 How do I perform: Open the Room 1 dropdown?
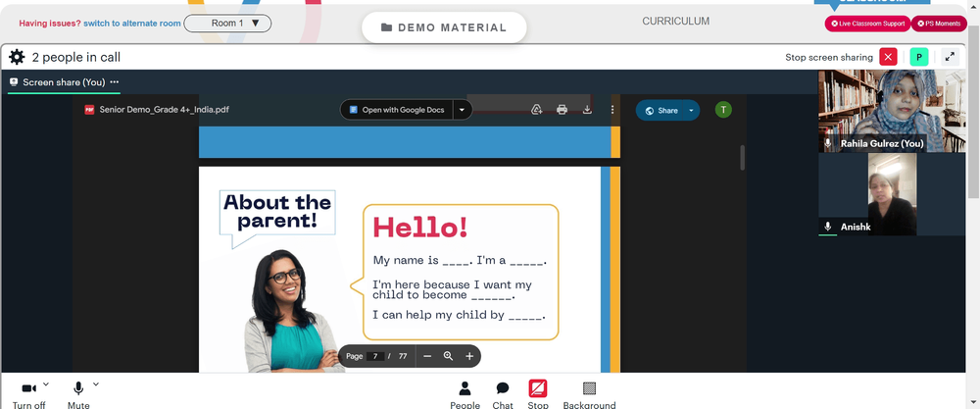tap(227, 24)
